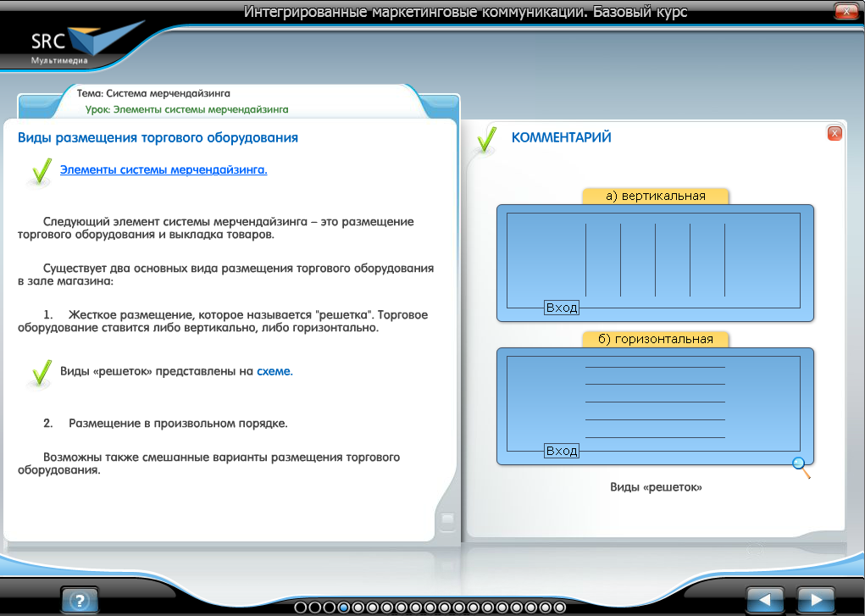Click the б) горизонтальная diagram label
The height and width of the screenshot is (616, 865).
[656, 339]
